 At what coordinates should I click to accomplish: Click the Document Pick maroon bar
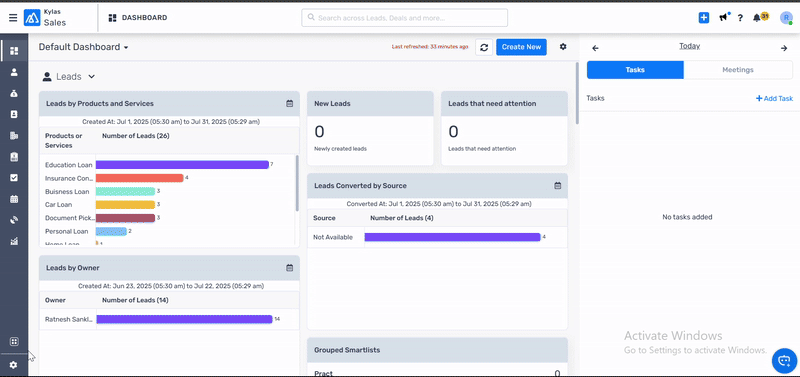coord(125,218)
